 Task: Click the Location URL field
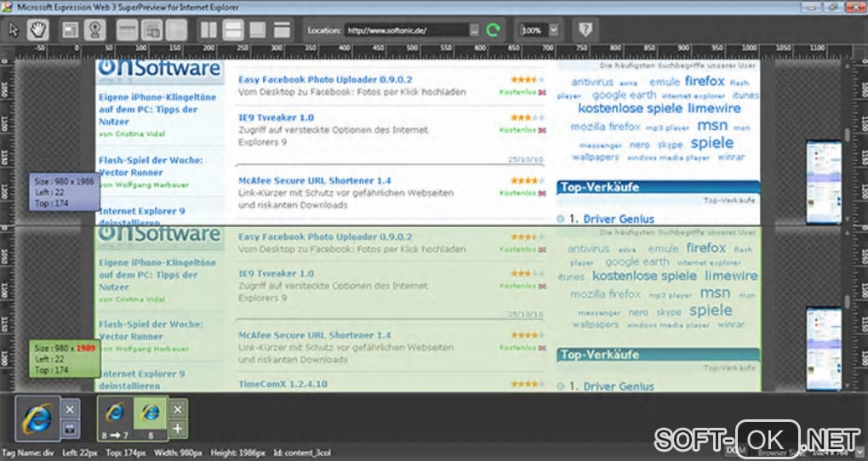(x=406, y=31)
